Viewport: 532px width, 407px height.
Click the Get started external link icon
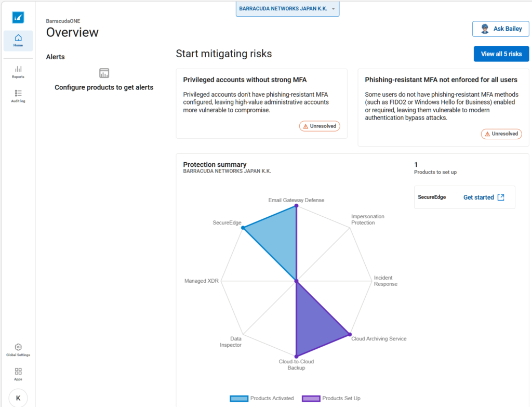coord(501,197)
